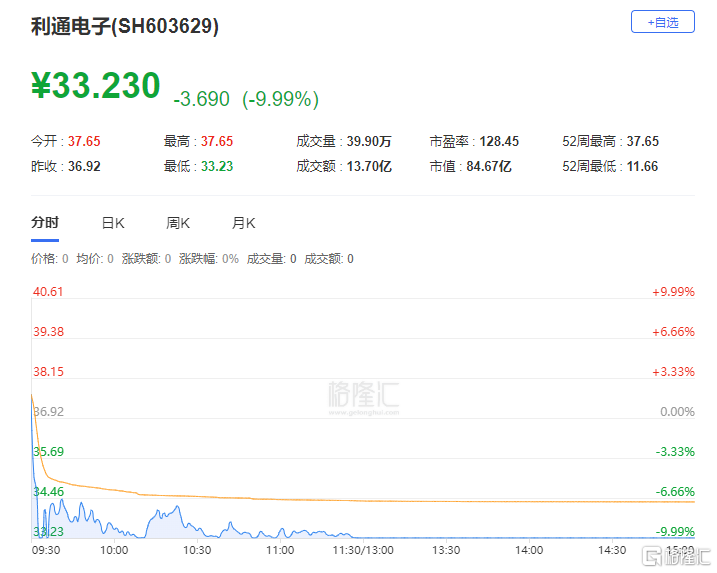The image size is (717, 573).
Task: Click the +3.33% axis label
Action: point(673,372)
